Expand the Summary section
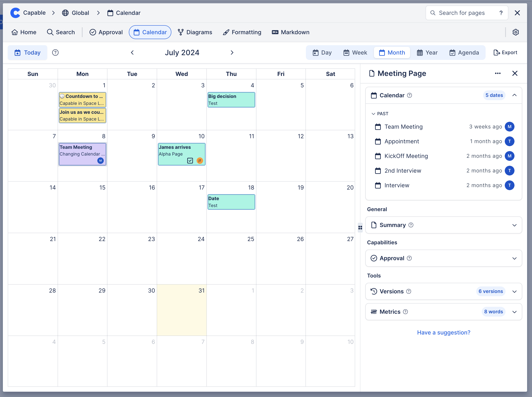 click(514, 225)
